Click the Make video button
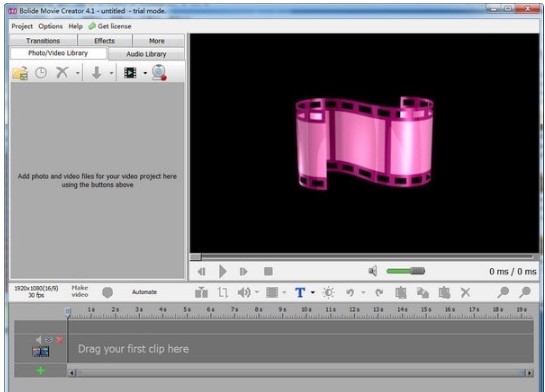Viewport: 545px width, 392px height. tap(80, 291)
